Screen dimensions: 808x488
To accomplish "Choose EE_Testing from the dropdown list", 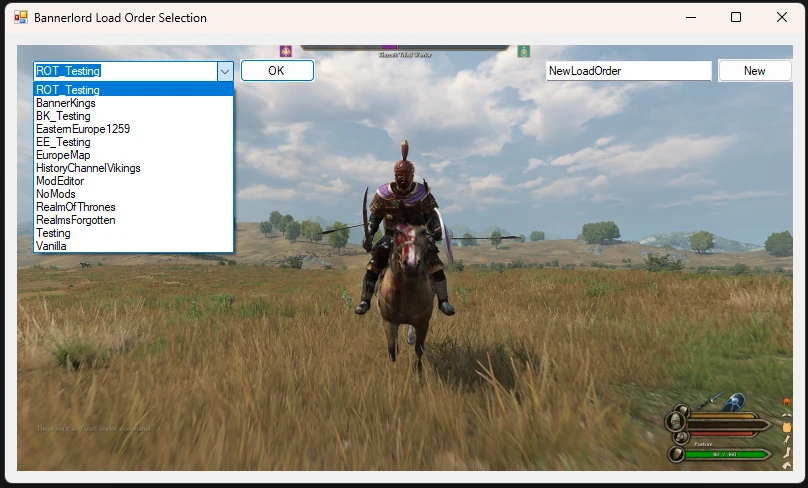I will pos(133,142).
